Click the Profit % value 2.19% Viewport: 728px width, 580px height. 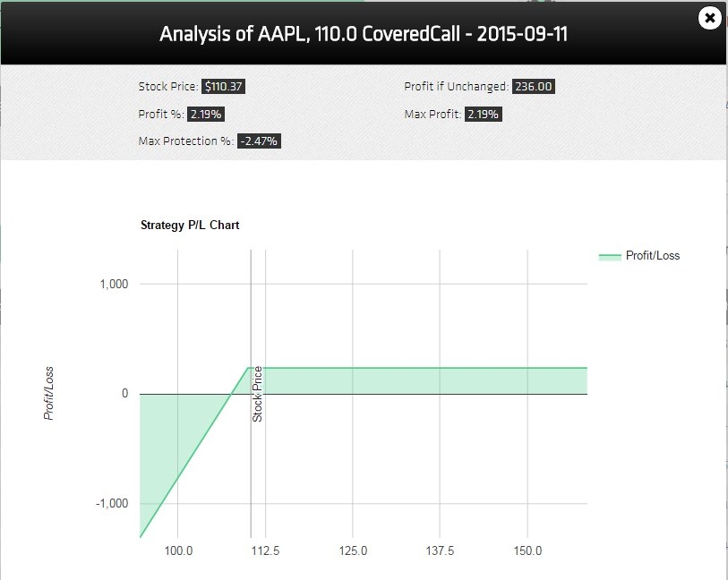point(206,115)
